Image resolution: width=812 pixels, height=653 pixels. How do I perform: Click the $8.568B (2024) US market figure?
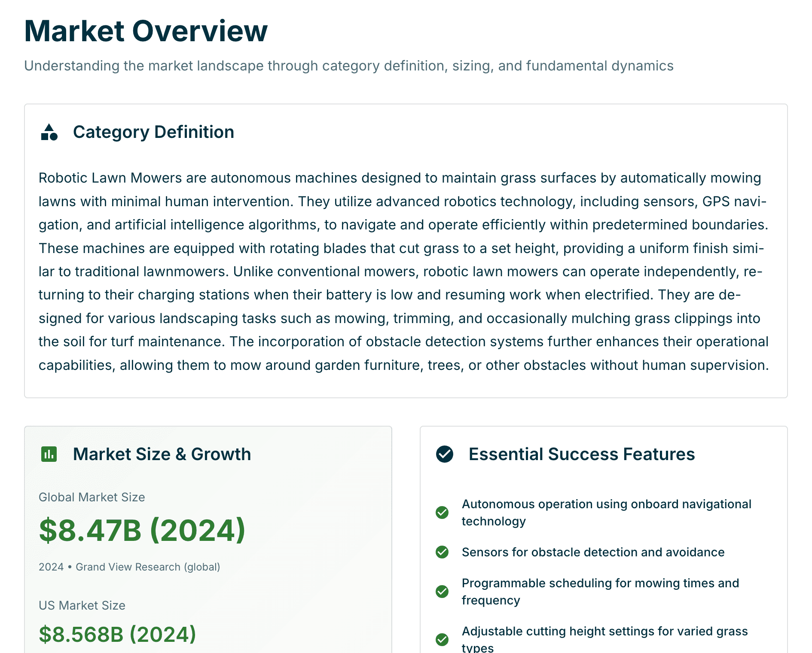pos(117,634)
